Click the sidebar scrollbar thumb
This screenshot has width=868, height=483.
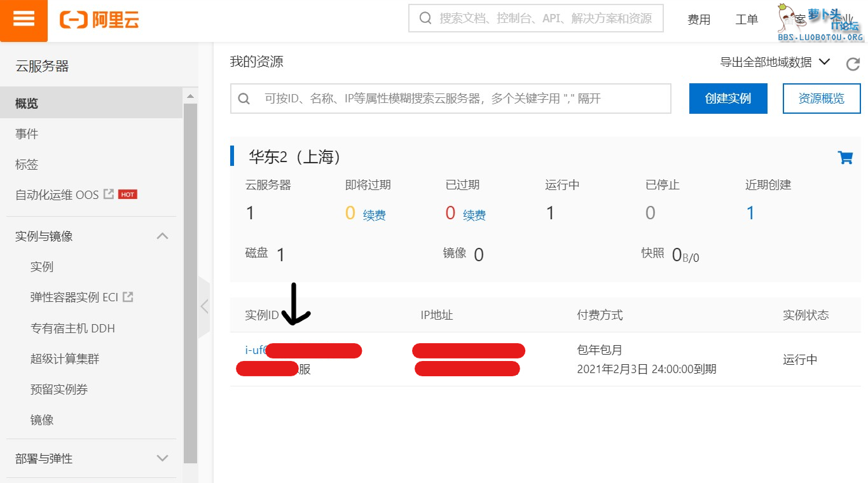pyautogui.click(x=190, y=283)
